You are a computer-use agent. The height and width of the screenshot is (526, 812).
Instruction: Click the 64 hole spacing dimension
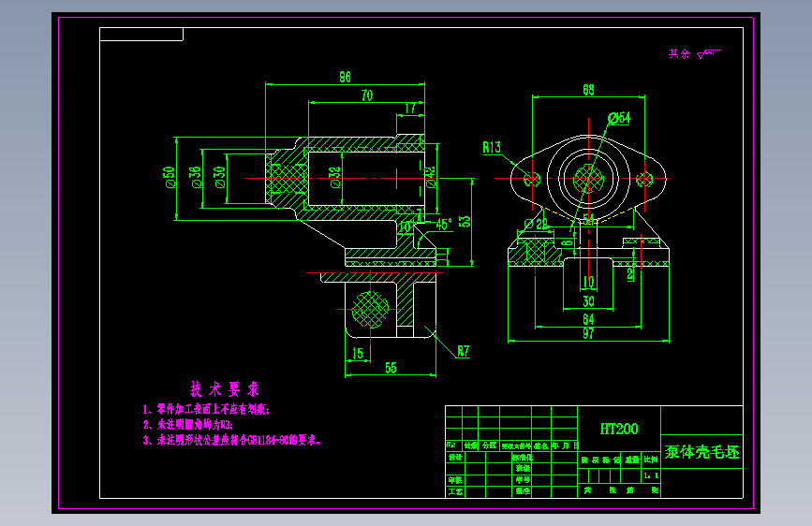[x=588, y=319]
